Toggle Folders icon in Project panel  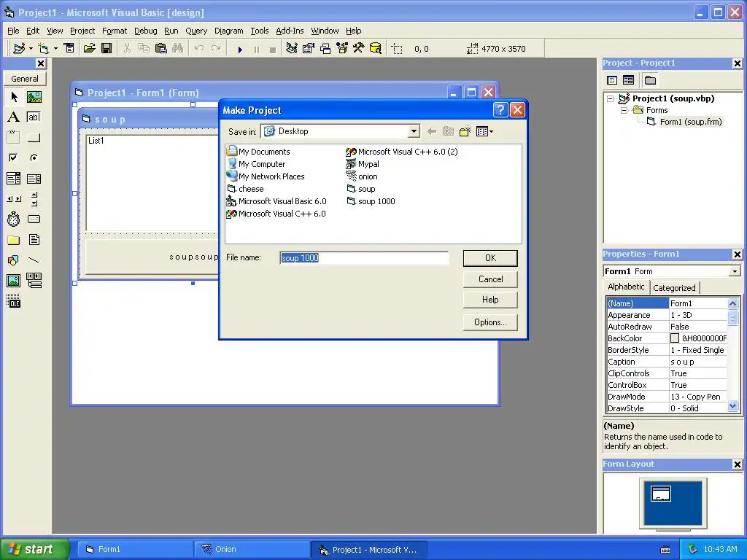pos(650,80)
